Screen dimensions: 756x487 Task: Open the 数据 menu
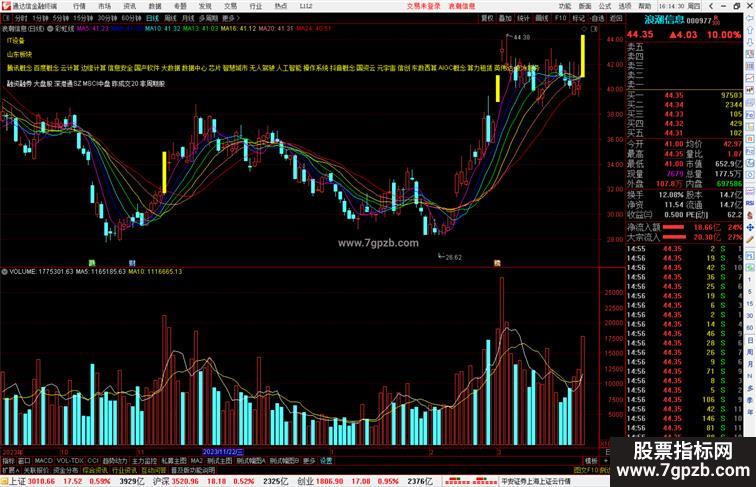coord(155,6)
